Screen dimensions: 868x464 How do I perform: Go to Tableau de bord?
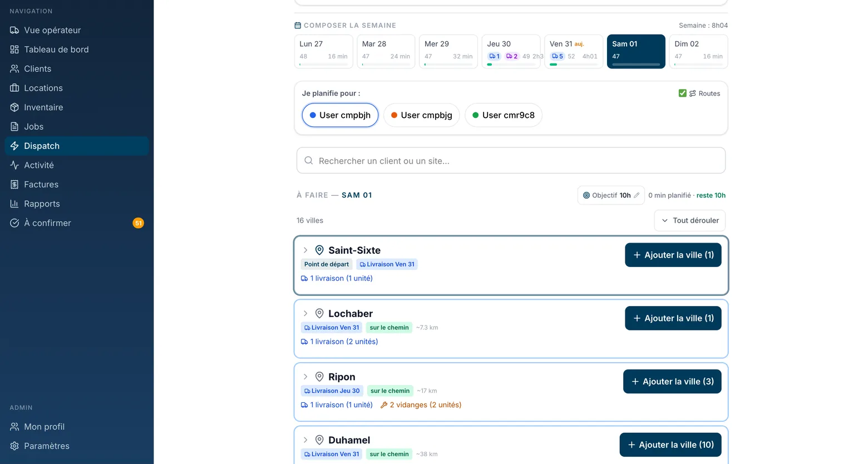pos(77,50)
